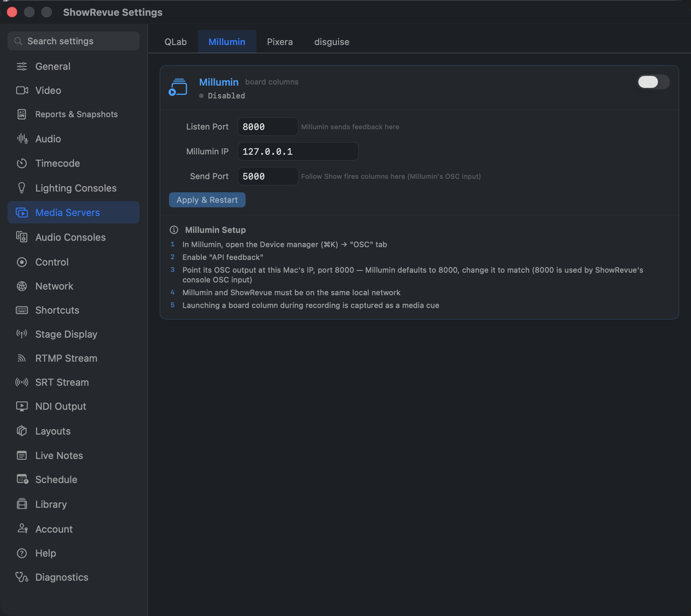Open Network via its globe icon
Image resolution: width=691 pixels, height=616 pixels.
pos(22,286)
